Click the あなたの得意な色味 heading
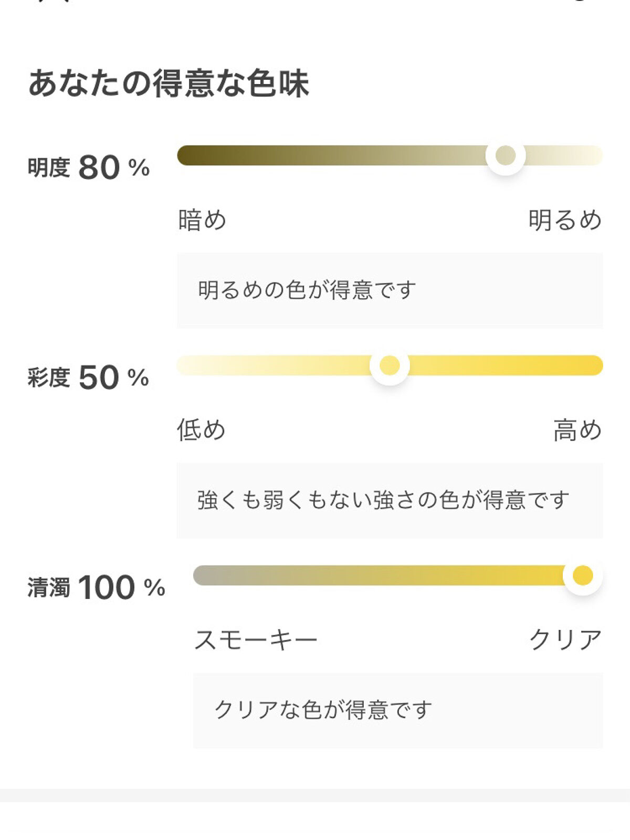 pos(169,83)
